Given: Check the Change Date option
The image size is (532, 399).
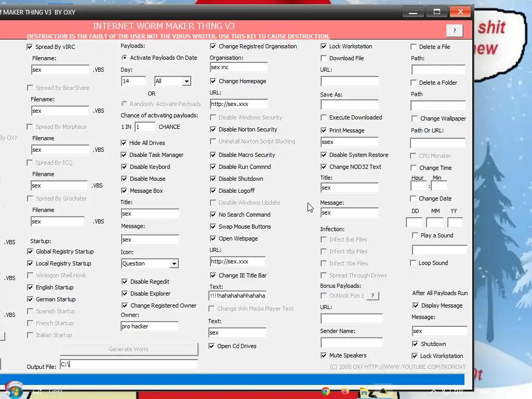Looking at the screenshot, I should click(413, 198).
